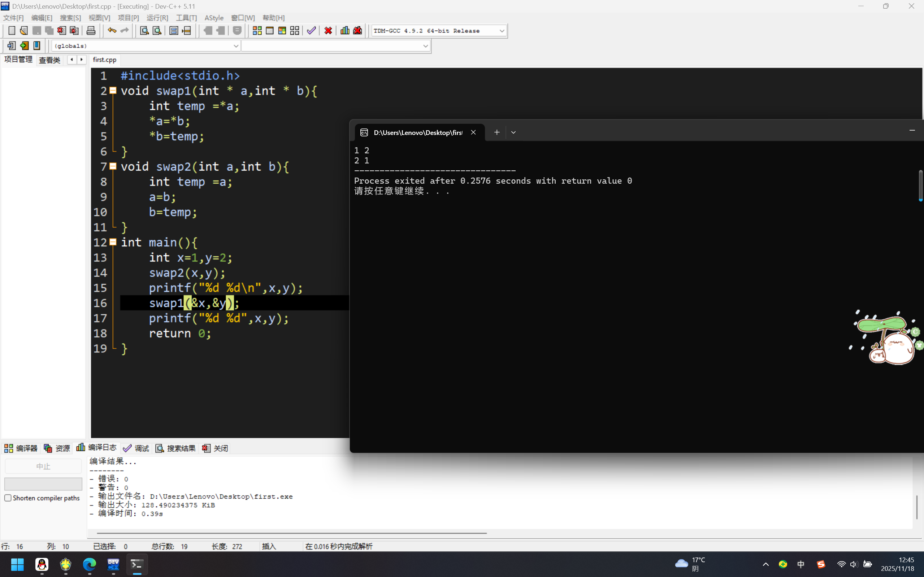Add a new terminal tab with plus
Screen dimensions: 924x577
click(496, 132)
